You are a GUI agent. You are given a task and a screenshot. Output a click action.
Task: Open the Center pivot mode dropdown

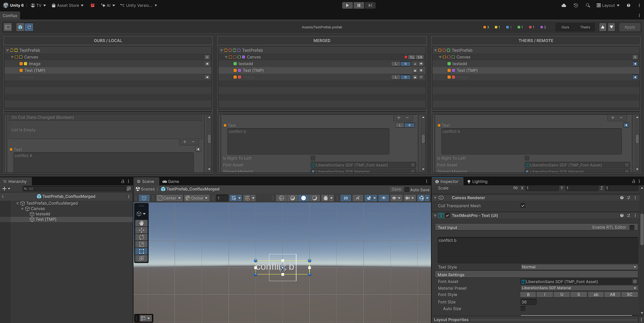tap(169, 198)
